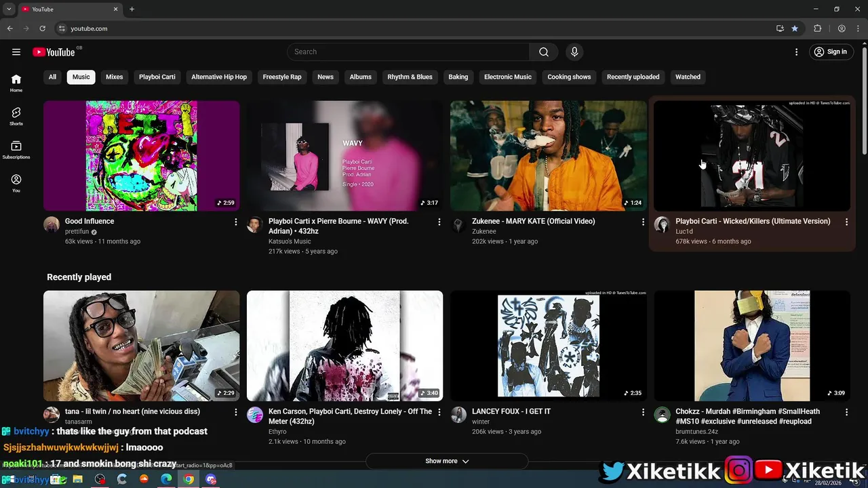Open more options for LANCEY FOUX video

click(643, 412)
